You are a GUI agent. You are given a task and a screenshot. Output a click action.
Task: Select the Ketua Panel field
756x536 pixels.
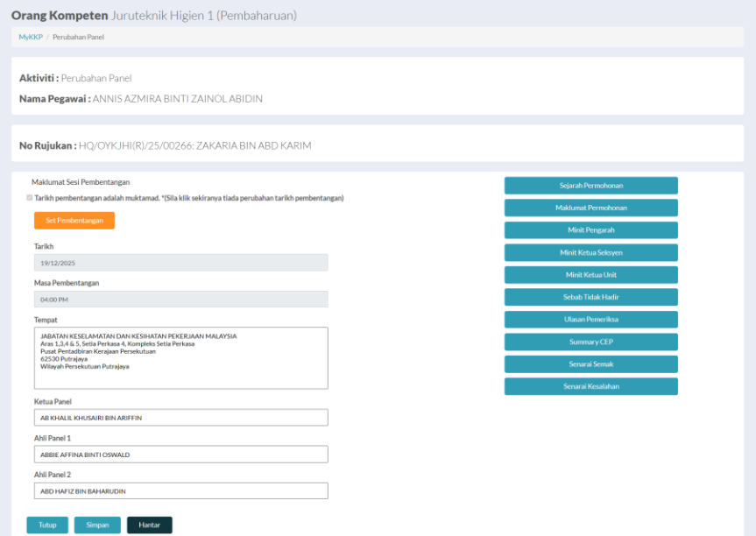[x=180, y=418]
